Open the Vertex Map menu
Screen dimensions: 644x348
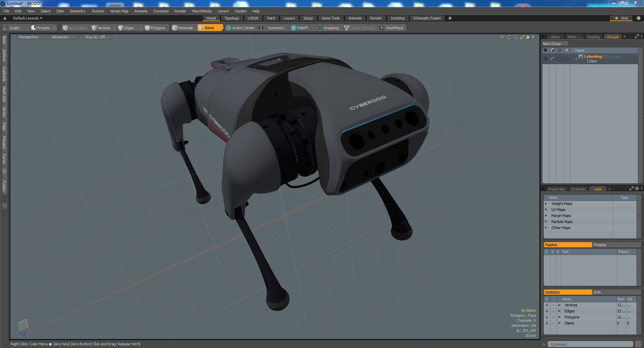pos(119,11)
